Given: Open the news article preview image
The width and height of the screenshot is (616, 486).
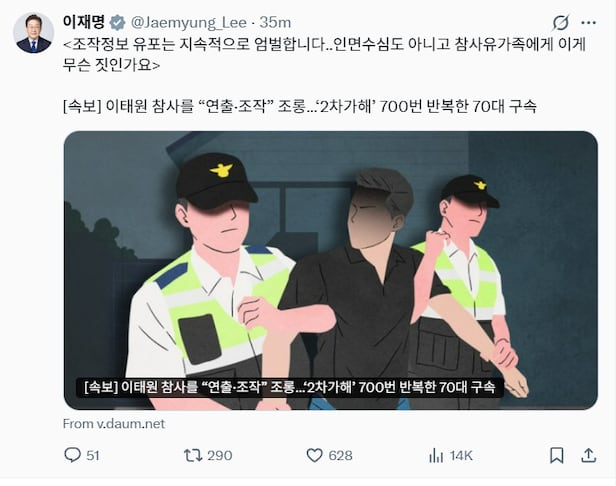Looking at the screenshot, I should (330, 270).
